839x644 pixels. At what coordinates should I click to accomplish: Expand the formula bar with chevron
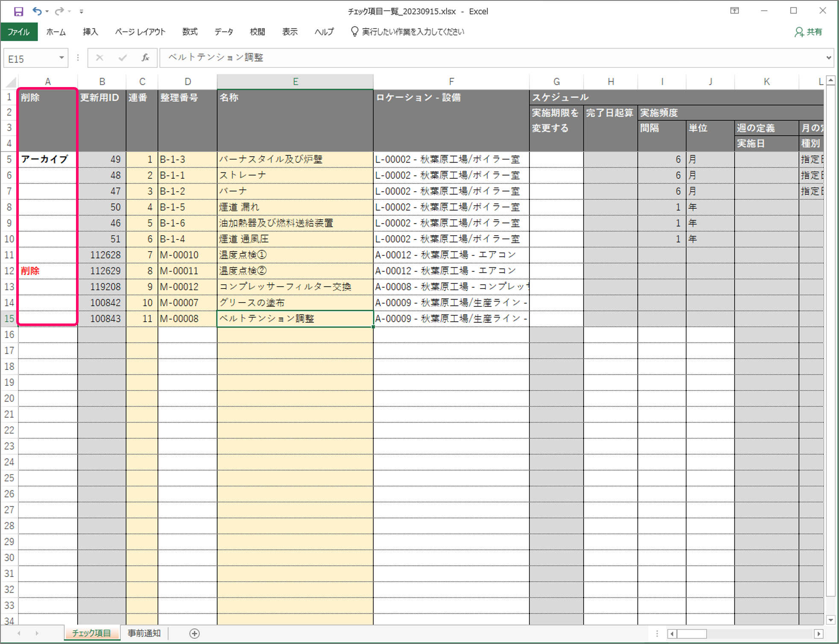point(828,58)
